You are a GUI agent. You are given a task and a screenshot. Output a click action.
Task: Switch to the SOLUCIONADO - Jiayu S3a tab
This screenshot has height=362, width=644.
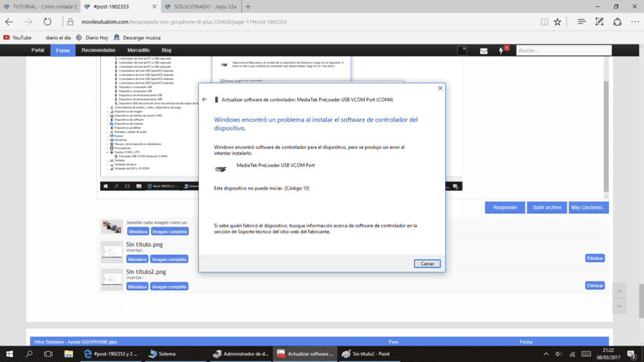201,6
